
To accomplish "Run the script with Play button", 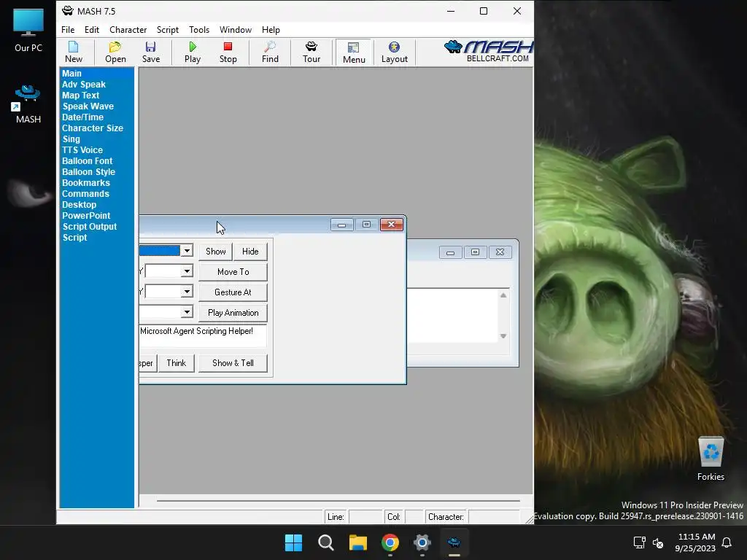I will point(193,52).
